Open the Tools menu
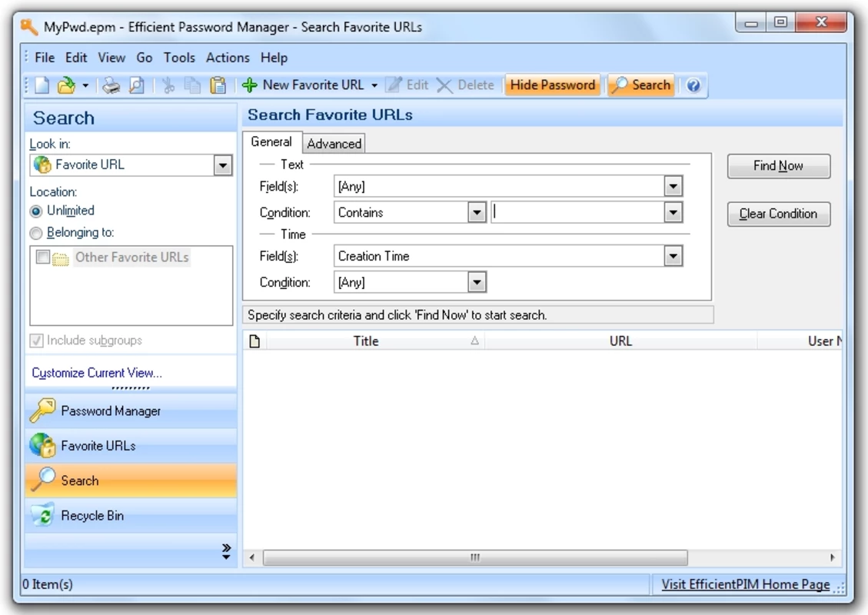Image resolution: width=868 pixels, height=615 pixels. tap(179, 58)
